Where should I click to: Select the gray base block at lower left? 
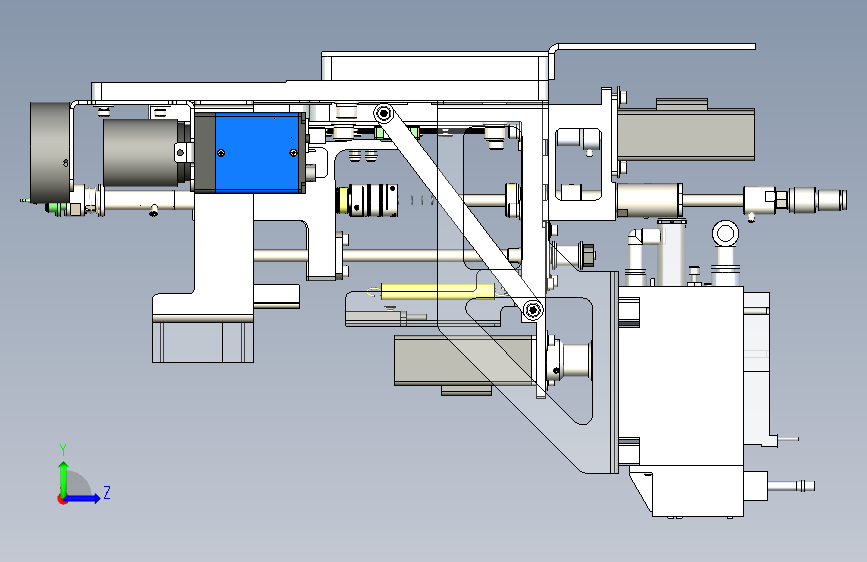pyautogui.click(x=203, y=342)
